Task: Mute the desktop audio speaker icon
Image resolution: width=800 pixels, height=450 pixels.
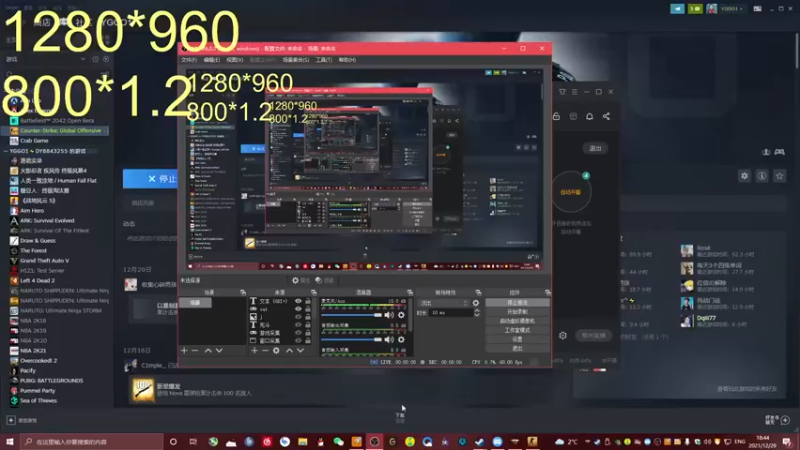Action: click(x=389, y=339)
